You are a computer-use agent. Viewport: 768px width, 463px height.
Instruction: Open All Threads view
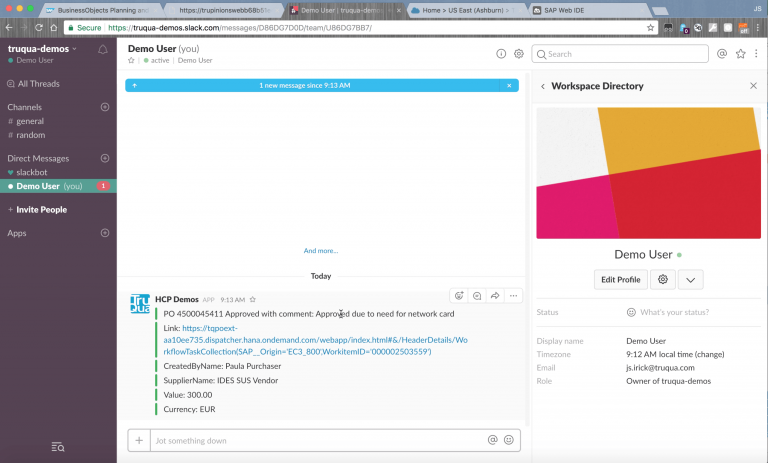pyautogui.click(x=33, y=84)
